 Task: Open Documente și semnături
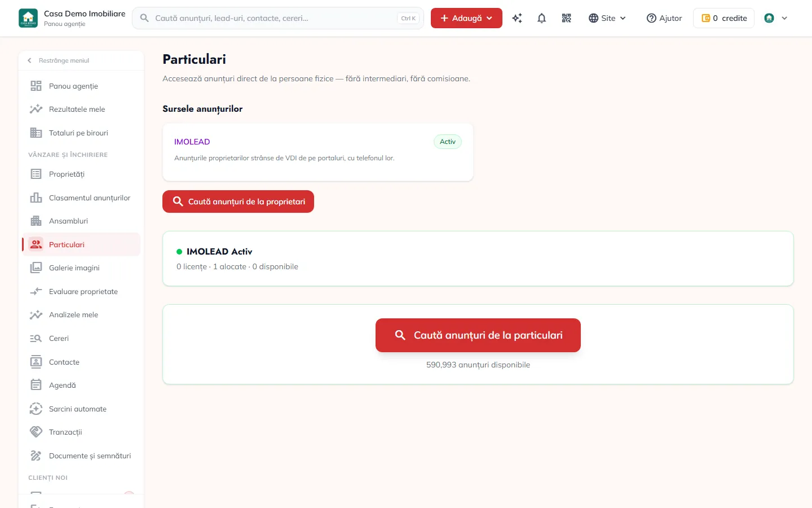[x=81, y=456]
